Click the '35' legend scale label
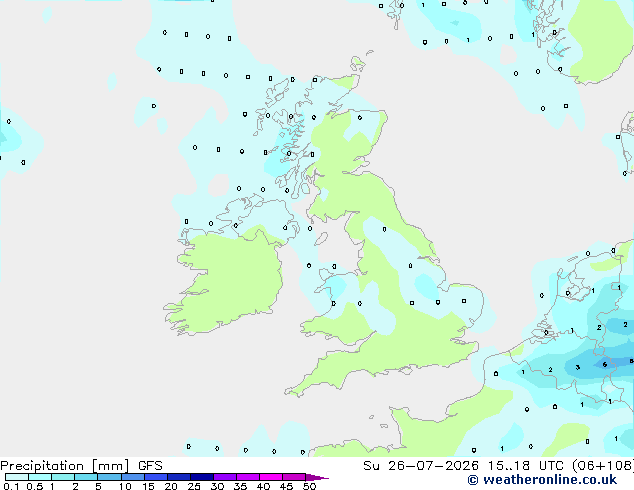Viewport: 634px width, 490px height. (x=240, y=486)
